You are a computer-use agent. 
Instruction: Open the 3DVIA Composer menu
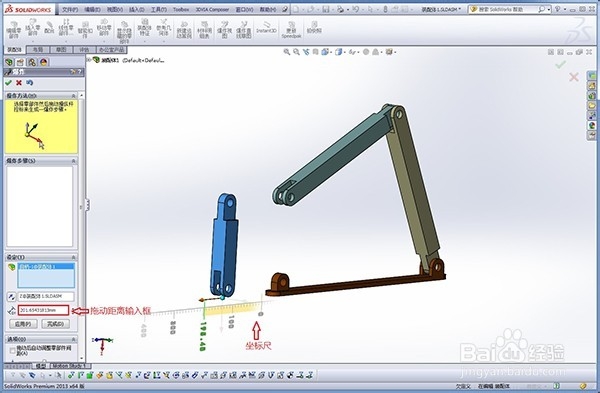point(212,9)
